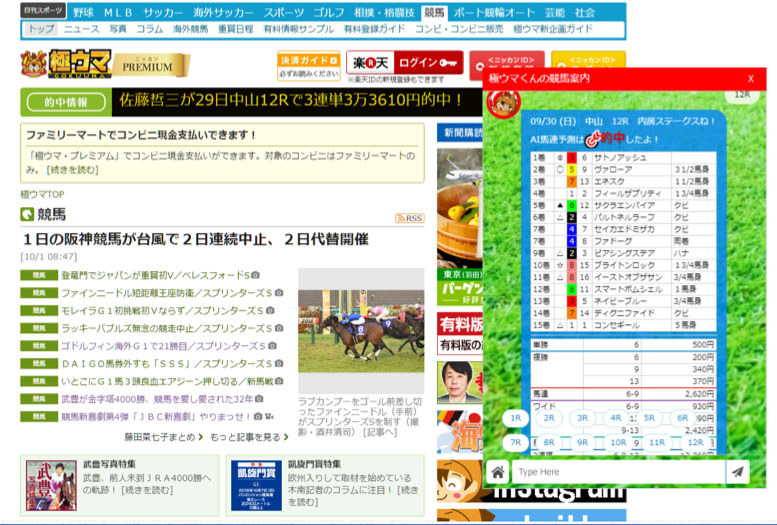Click in the Type Here message field
777x525 pixels.
[618, 472]
